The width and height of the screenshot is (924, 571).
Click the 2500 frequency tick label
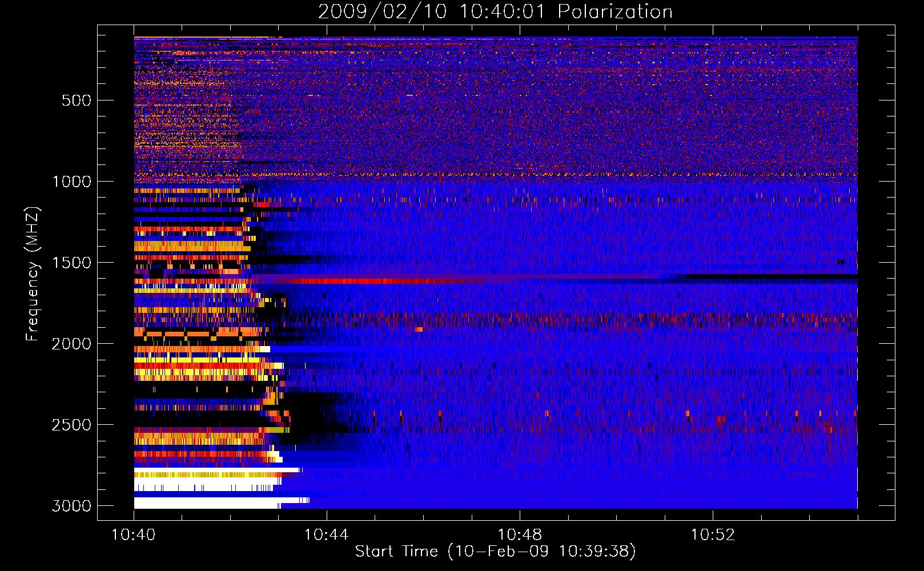tap(71, 425)
